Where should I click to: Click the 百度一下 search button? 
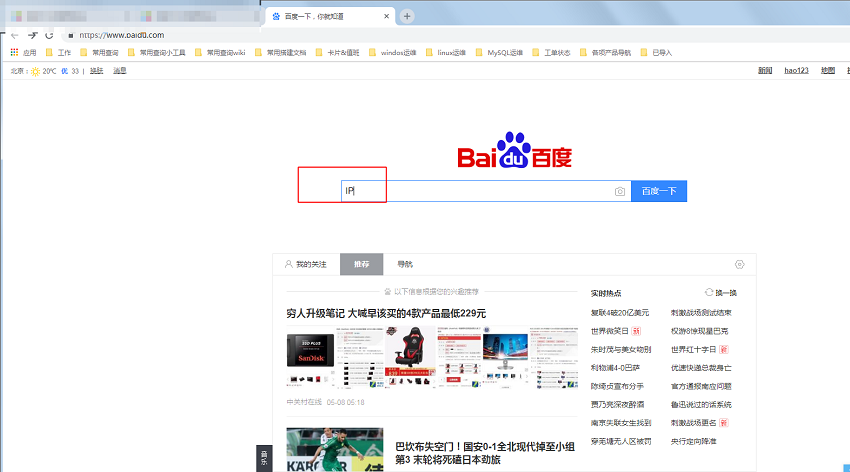(x=659, y=191)
